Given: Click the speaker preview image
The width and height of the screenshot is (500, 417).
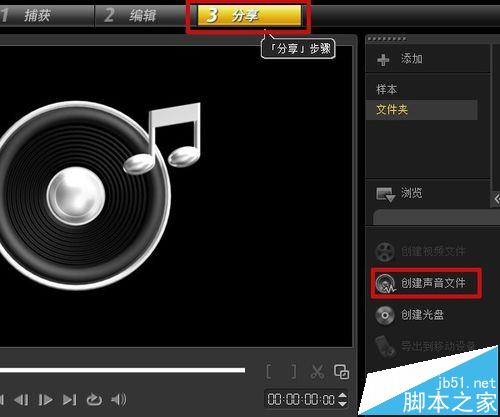Looking at the screenshot, I should coord(100,195).
